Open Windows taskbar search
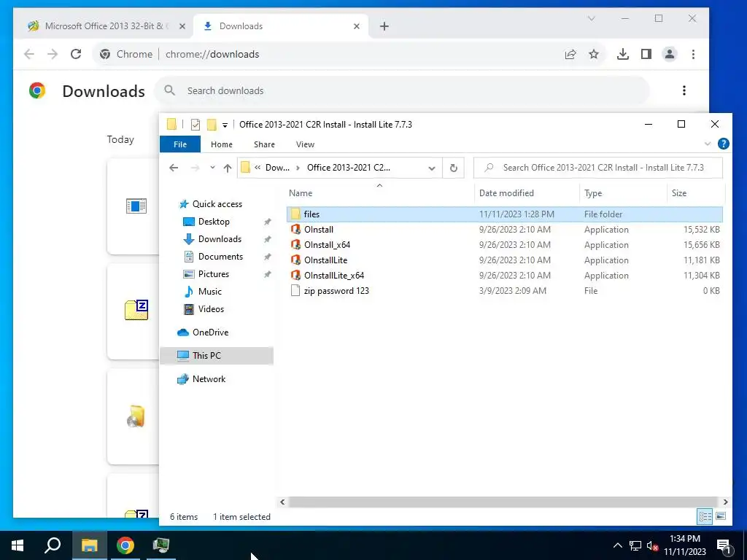This screenshot has width=747, height=560. pyautogui.click(x=53, y=545)
